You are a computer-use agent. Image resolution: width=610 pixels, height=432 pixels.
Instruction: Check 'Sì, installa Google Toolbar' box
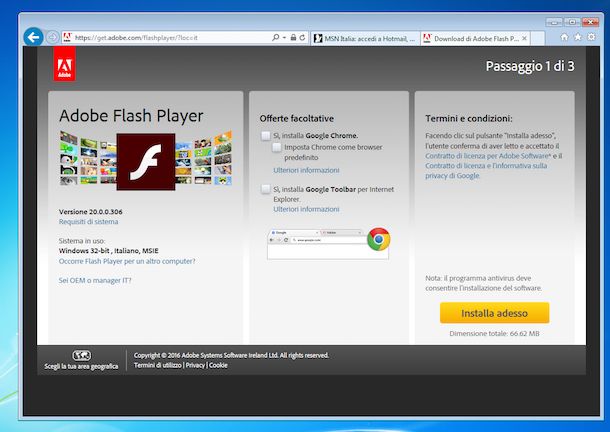click(x=266, y=189)
